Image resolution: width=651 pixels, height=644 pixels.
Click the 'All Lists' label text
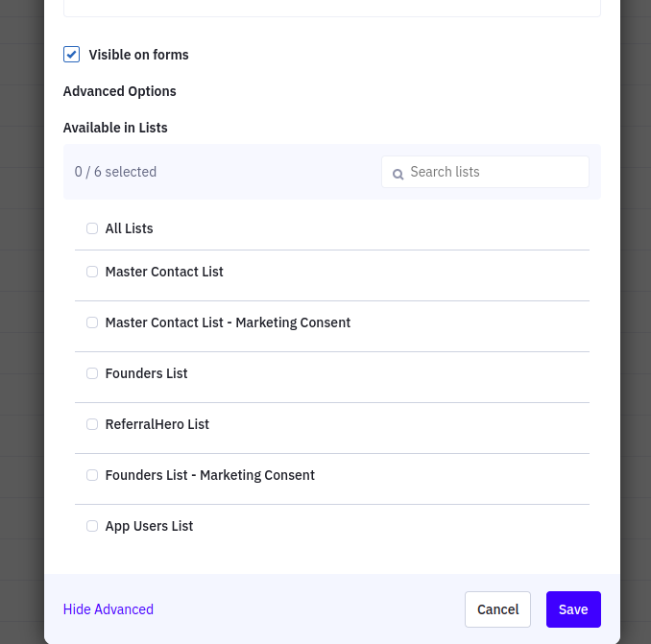(130, 228)
